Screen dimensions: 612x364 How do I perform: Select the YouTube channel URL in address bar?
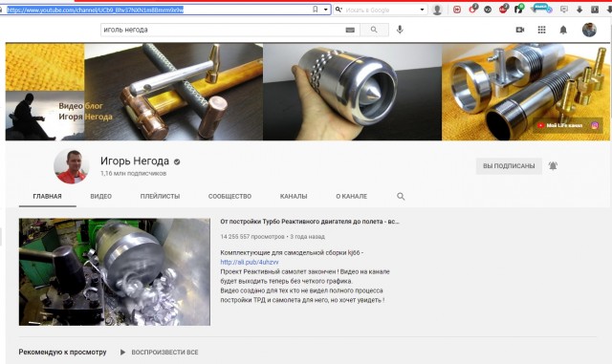96,10
